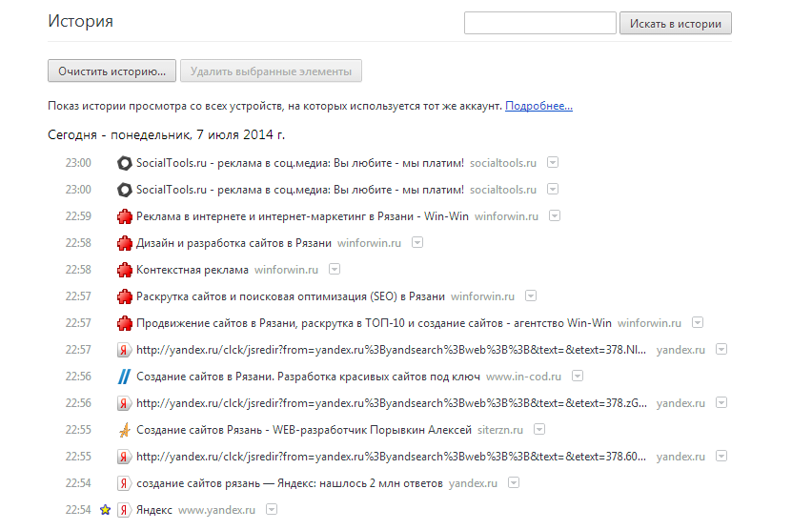Open dropdown arrow for 'нашлось 2 млн ответов' entry

[x=513, y=483]
